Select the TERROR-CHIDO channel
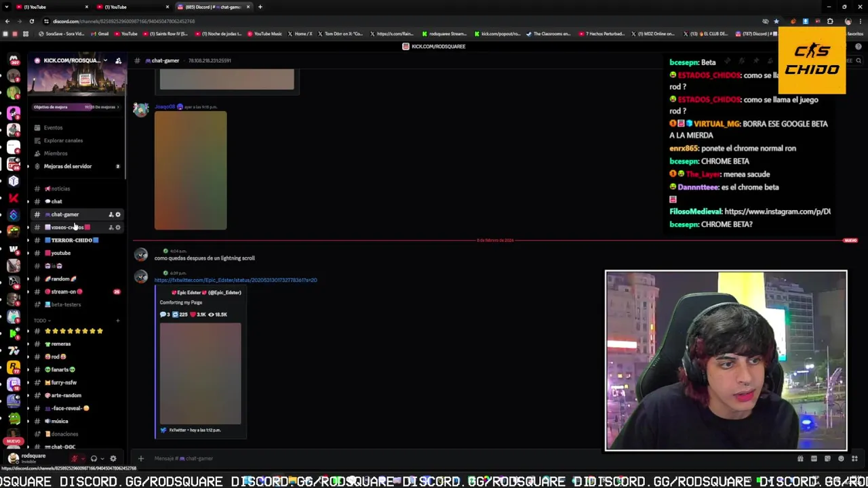The image size is (868, 488). [x=76, y=240]
